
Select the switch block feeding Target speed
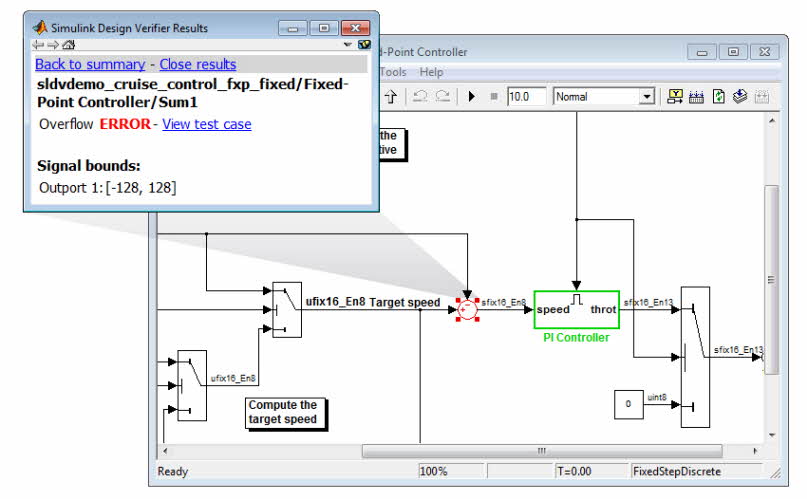pos(287,310)
